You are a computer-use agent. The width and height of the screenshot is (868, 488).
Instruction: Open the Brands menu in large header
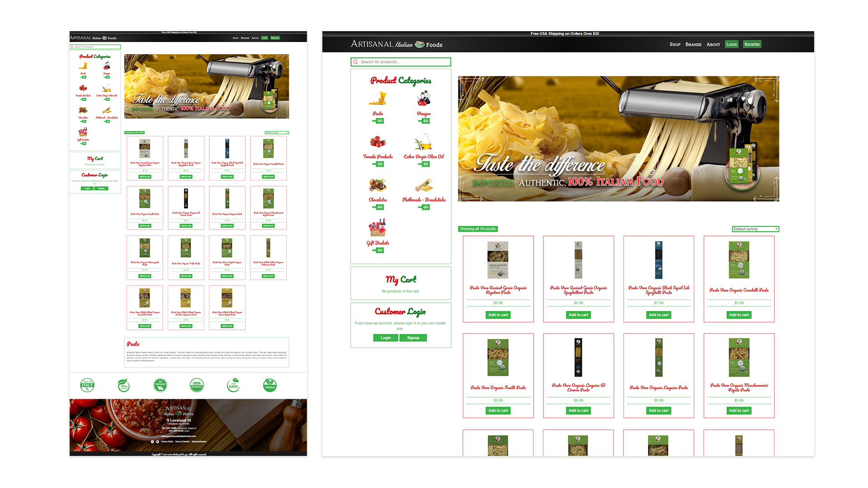tap(693, 44)
